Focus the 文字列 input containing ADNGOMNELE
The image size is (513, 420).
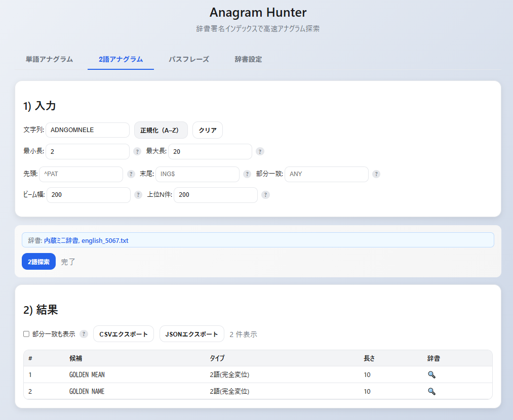tap(88, 130)
